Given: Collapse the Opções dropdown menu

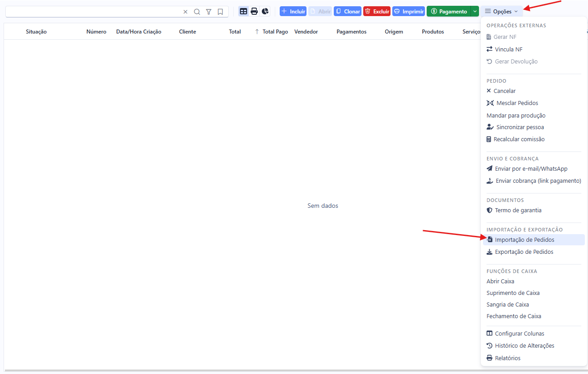Looking at the screenshot, I should (x=502, y=11).
